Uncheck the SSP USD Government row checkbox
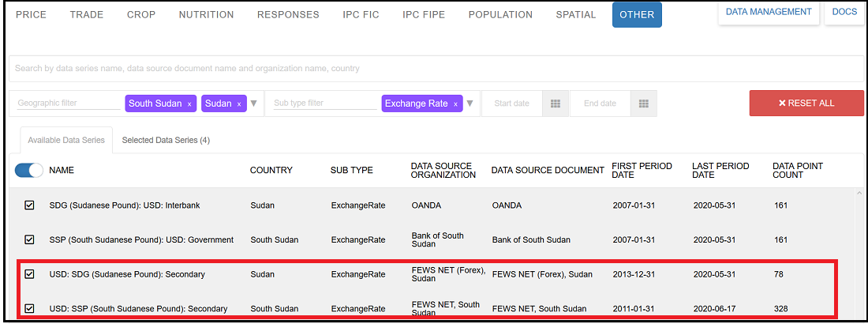 pyautogui.click(x=29, y=239)
